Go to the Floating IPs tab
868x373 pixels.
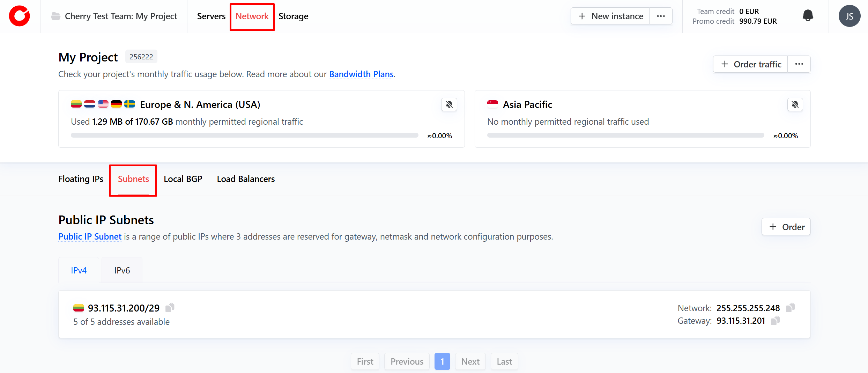[x=81, y=179]
